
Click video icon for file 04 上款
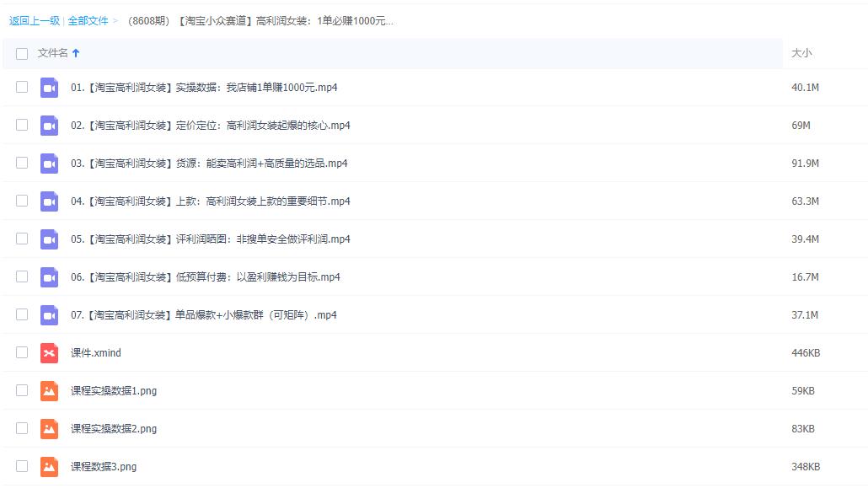49,201
